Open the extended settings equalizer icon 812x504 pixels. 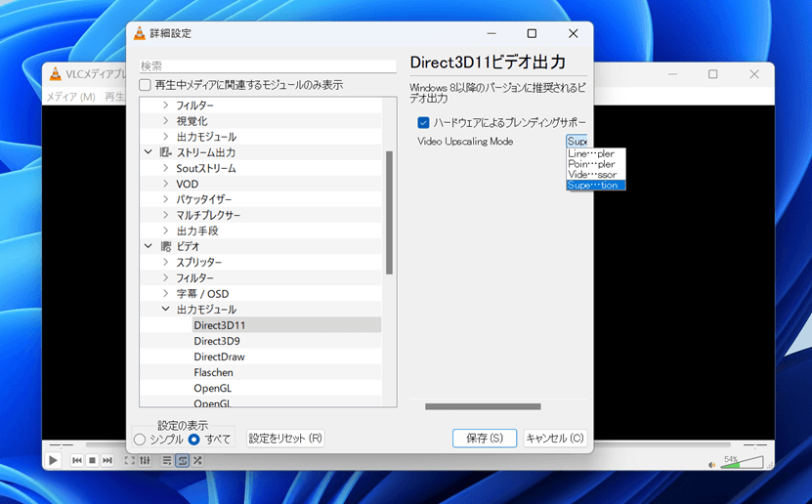coord(145,460)
